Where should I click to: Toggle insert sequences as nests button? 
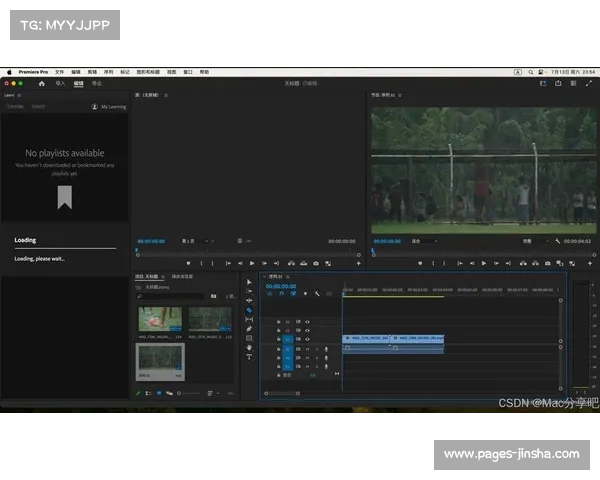[269, 294]
